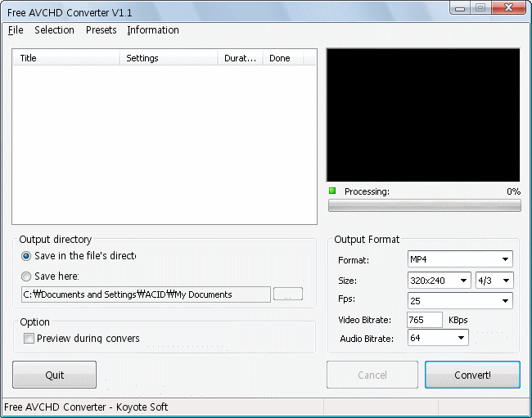Click the green processing status indicator
This screenshot has height=418, width=532.
tap(332, 191)
